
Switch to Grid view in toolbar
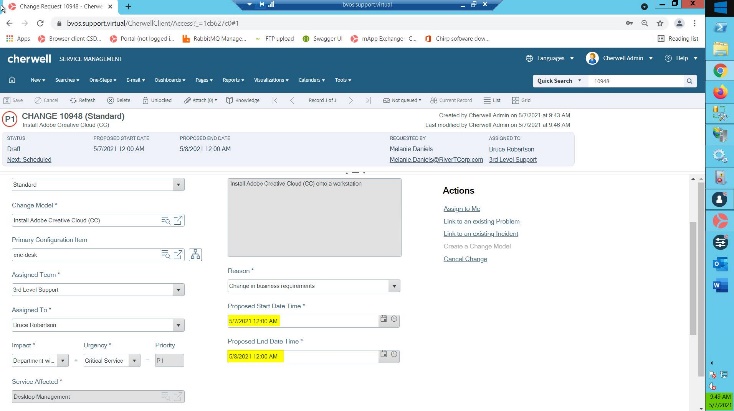(x=522, y=100)
